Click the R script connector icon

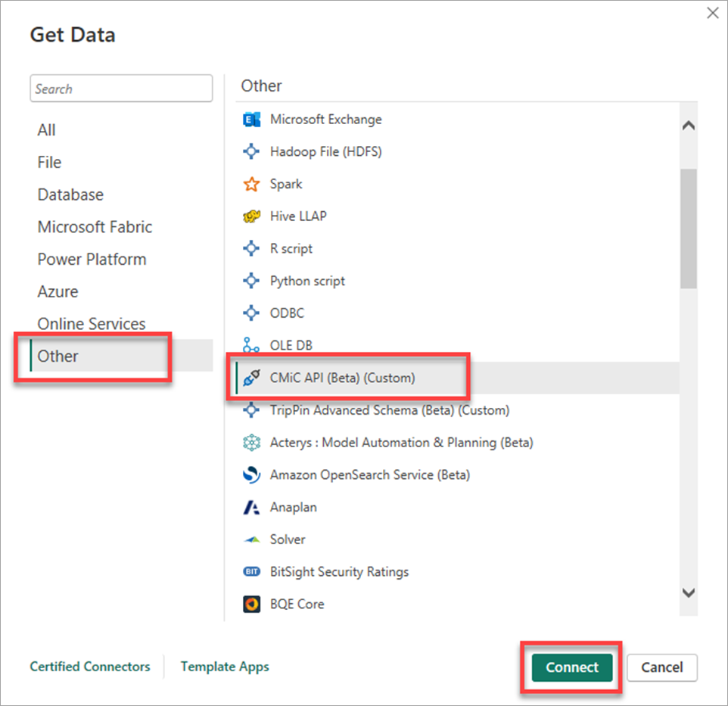[x=251, y=248]
